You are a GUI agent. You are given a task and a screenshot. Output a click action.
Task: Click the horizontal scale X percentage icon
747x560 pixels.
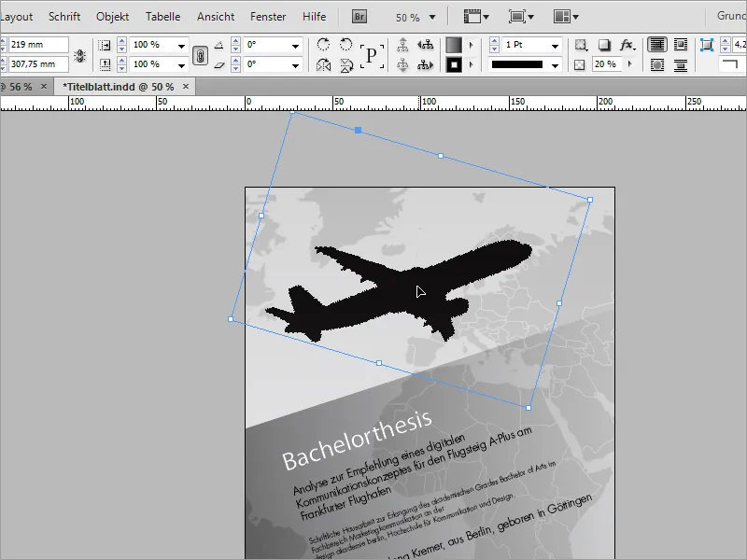105,45
